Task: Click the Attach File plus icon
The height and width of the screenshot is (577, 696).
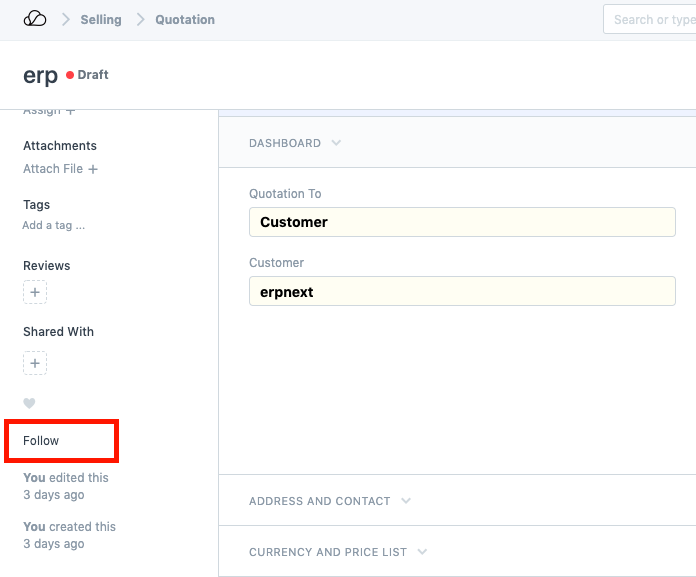Action: click(93, 170)
